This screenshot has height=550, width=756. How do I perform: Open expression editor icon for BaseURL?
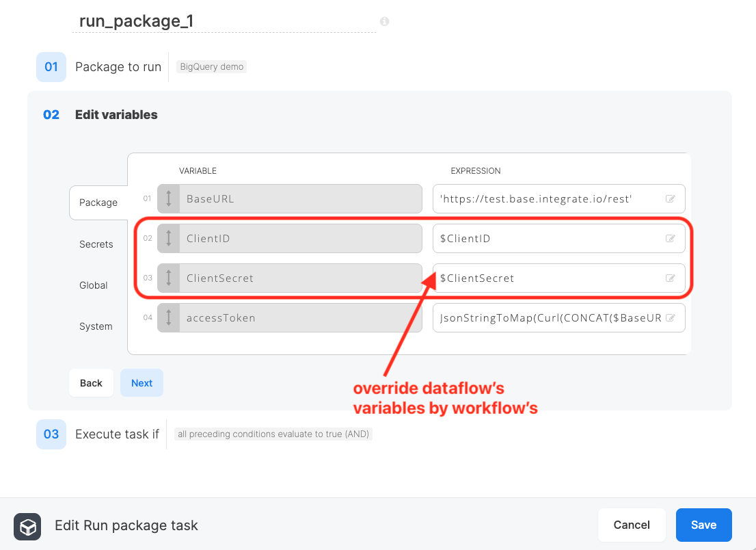click(x=670, y=199)
